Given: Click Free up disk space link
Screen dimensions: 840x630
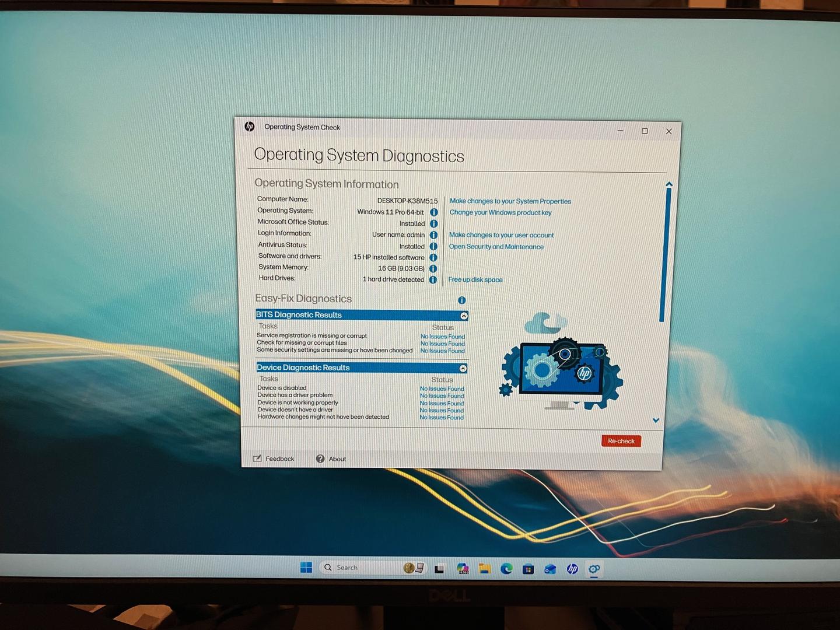Looking at the screenshot, I should (475, 280).
